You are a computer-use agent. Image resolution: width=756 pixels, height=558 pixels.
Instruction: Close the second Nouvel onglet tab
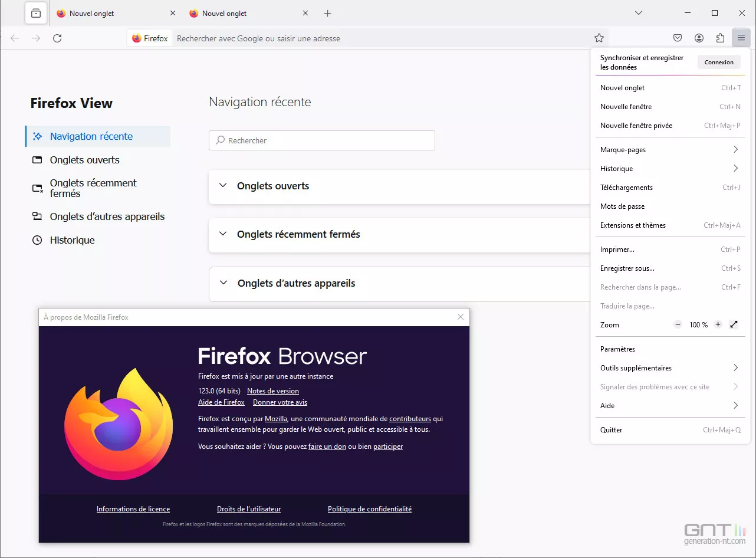pyautogui.click(x=305, y=13)
